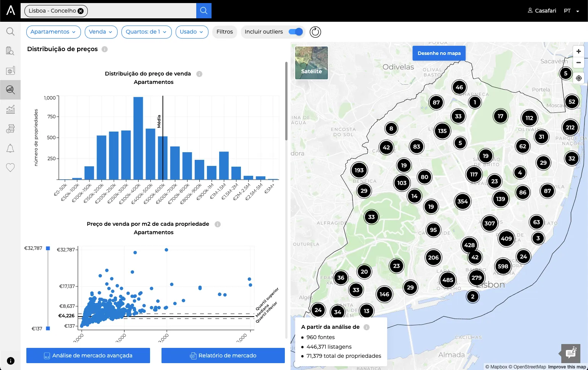Open Análise de mercado avançada
Screen dimensions: 588x370
tap(88, 356)
